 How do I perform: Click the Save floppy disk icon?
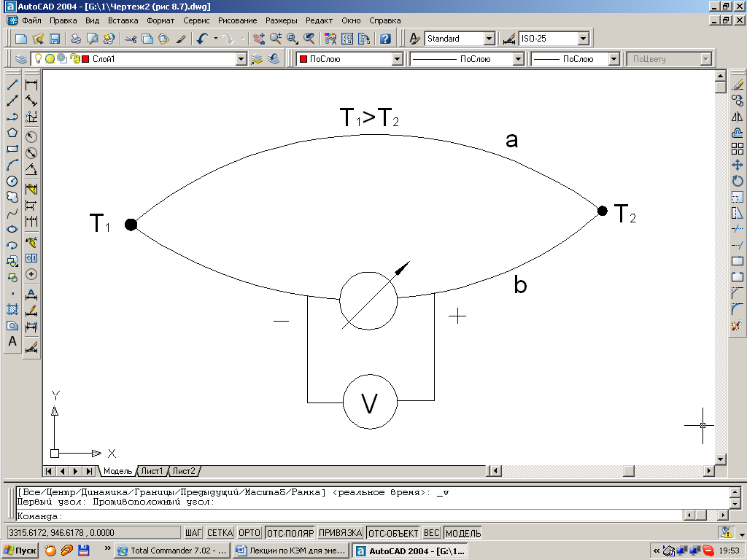click(54, 39)
